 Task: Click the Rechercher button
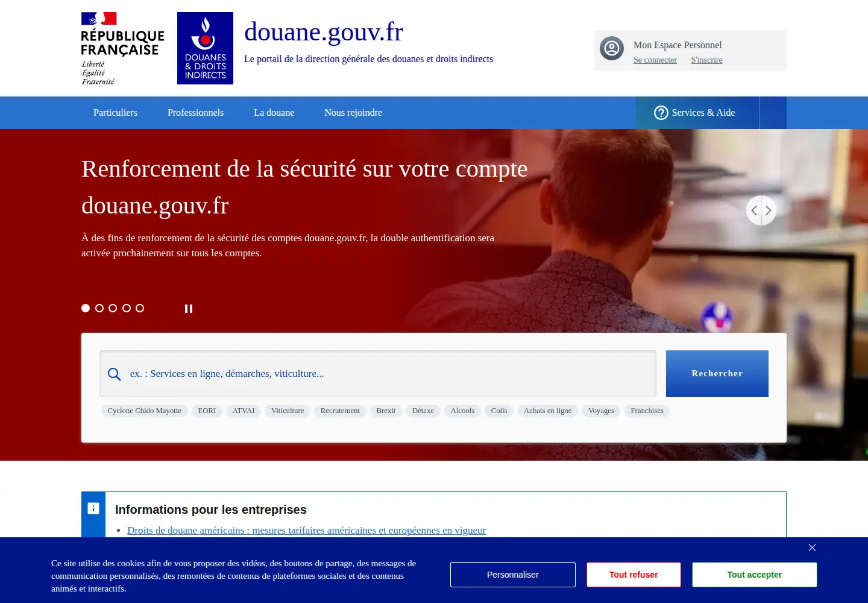coord(717,373)
